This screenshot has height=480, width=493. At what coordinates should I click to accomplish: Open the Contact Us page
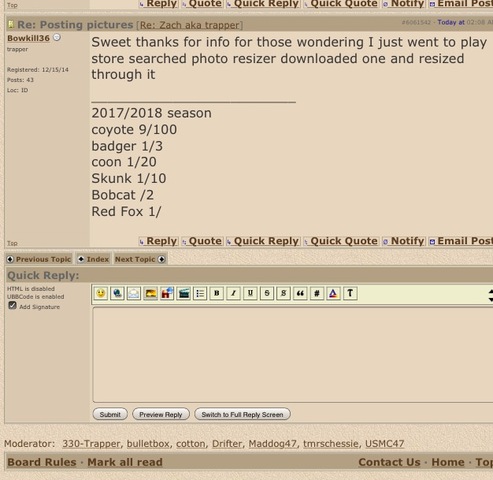(389, 462)
